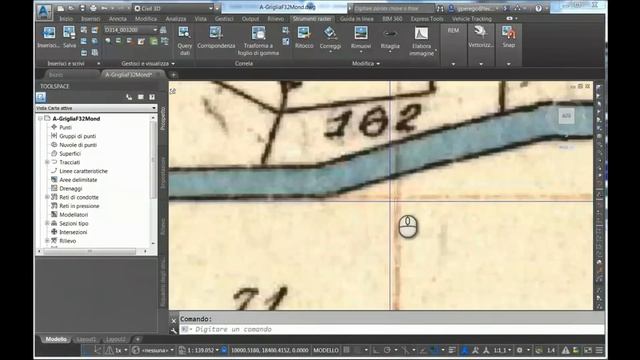
Task: Click the Inserisci image tool
Action: [x=49, y=37]
